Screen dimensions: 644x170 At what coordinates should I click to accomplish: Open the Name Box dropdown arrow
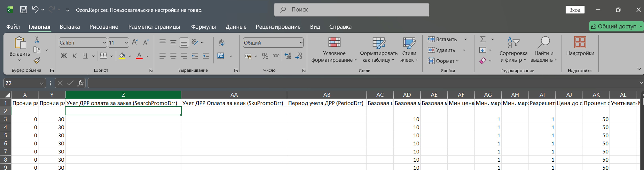[x=42, y=83]
